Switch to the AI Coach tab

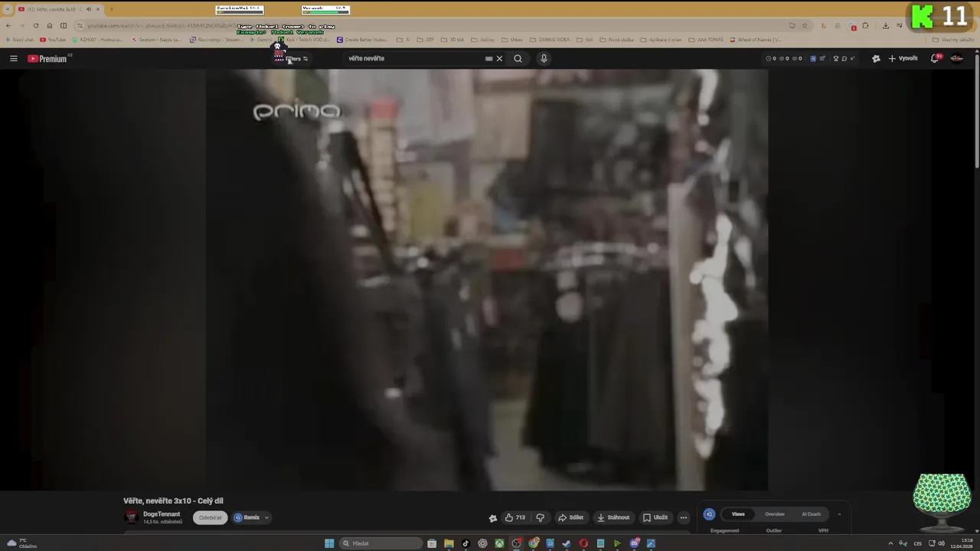pyautogui.click(x=811, y=514)
